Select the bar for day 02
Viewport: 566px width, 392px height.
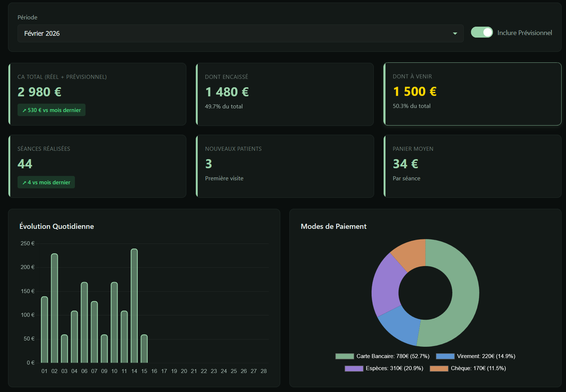[x=54, y=308]
